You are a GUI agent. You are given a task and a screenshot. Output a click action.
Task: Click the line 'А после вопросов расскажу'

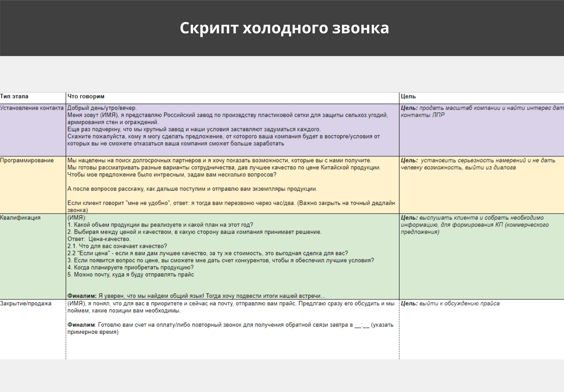(x=192, y=189)
